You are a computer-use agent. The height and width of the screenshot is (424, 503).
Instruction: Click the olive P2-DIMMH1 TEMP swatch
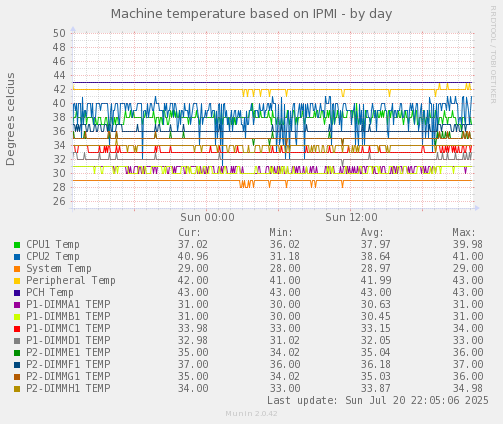(17, 389)
